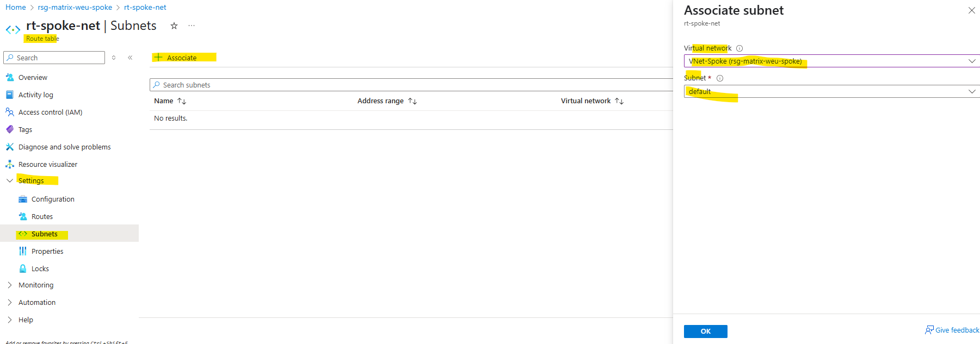The height and width of the screenshot is (344, 980).
Task: Expand the Monitoring section
Action: tap(10, 285)
